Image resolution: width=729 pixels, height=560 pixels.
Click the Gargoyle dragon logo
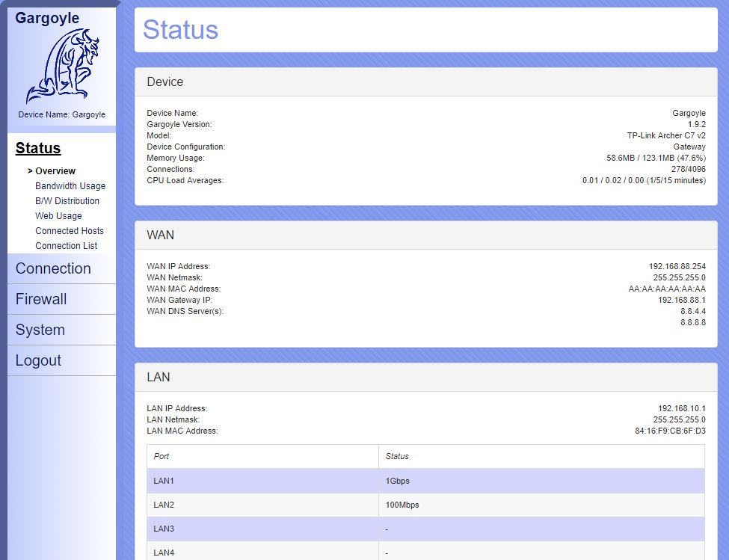[63, 67]
